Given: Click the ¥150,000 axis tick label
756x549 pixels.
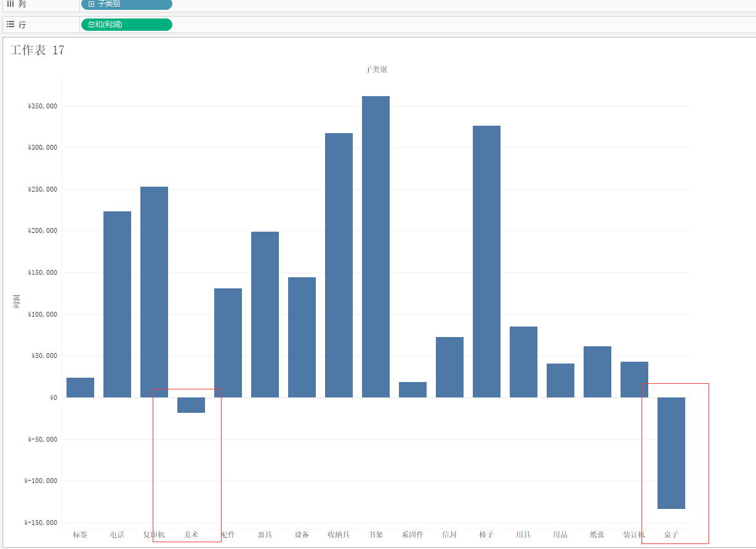Looking at the screenshot, I should (x=42, y=272).
